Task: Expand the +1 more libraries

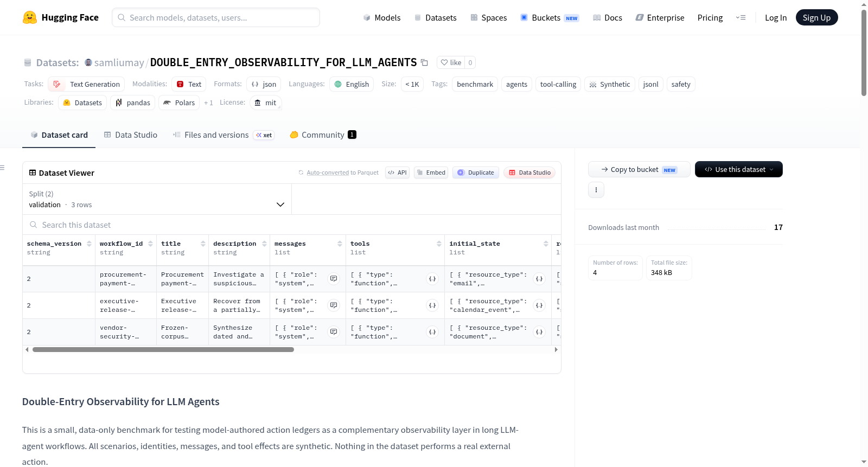Action: coord(208,103)
